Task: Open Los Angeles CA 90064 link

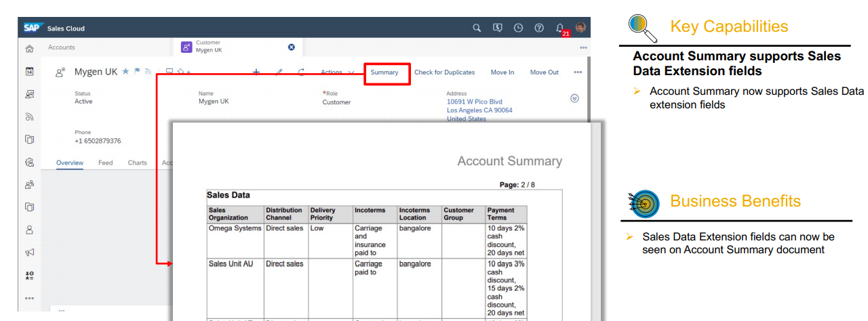Action: [x=479, y=110]
